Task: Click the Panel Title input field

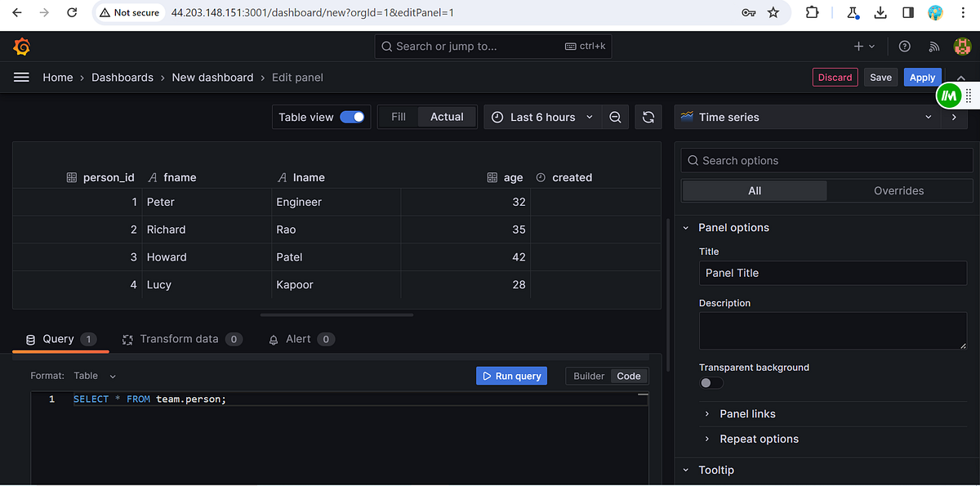Action: point(832,272)
